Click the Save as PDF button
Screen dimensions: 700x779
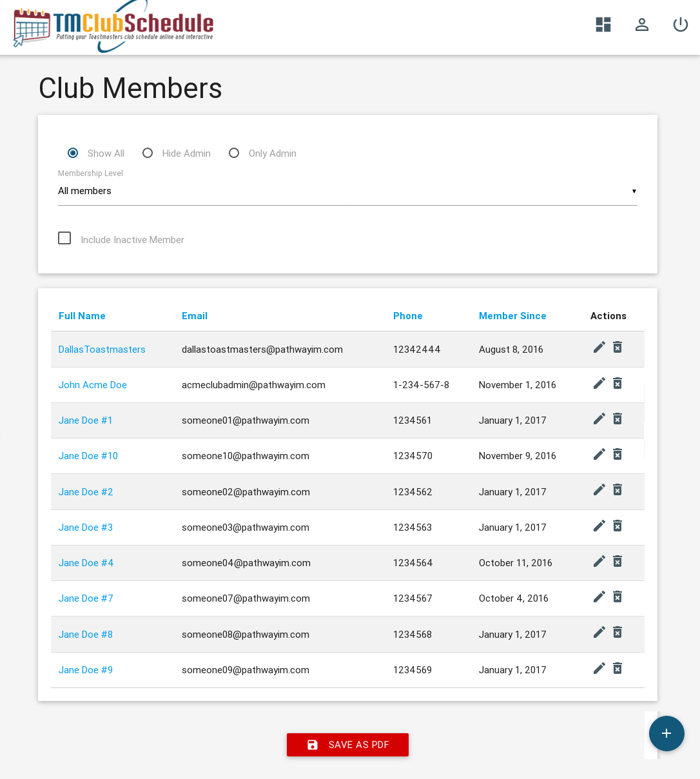click(347, 745)
